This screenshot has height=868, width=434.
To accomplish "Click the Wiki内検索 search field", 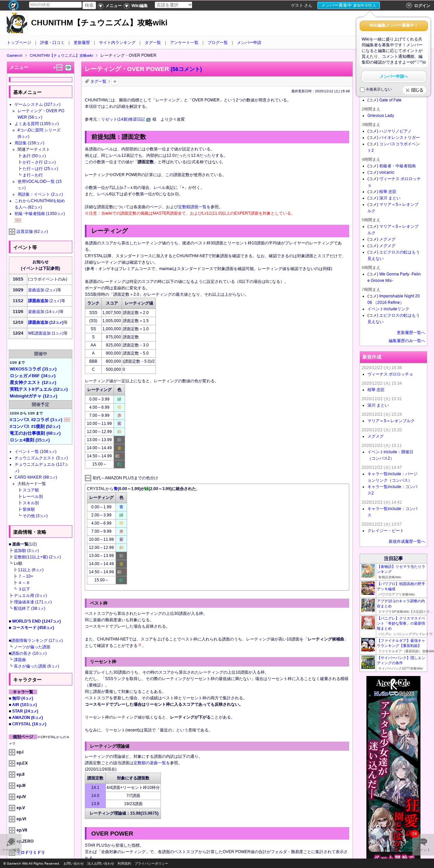I will 55,5.
